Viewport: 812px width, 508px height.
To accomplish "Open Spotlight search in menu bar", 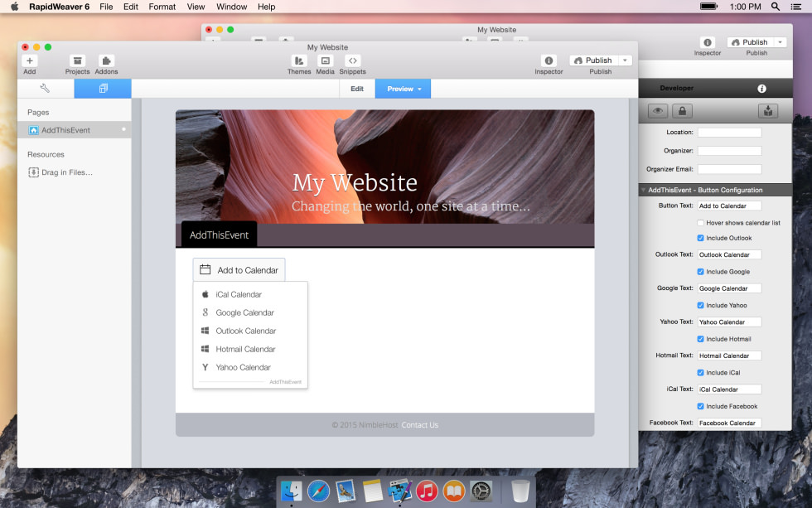I will click(x=776, y=7).
